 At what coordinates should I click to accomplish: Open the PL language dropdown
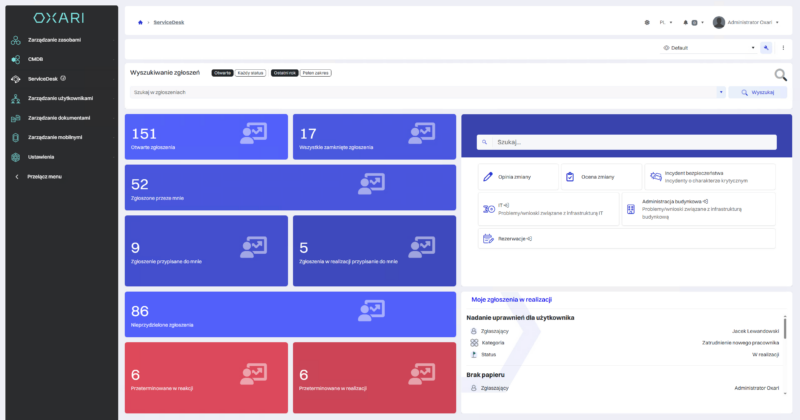coord(663,21)
